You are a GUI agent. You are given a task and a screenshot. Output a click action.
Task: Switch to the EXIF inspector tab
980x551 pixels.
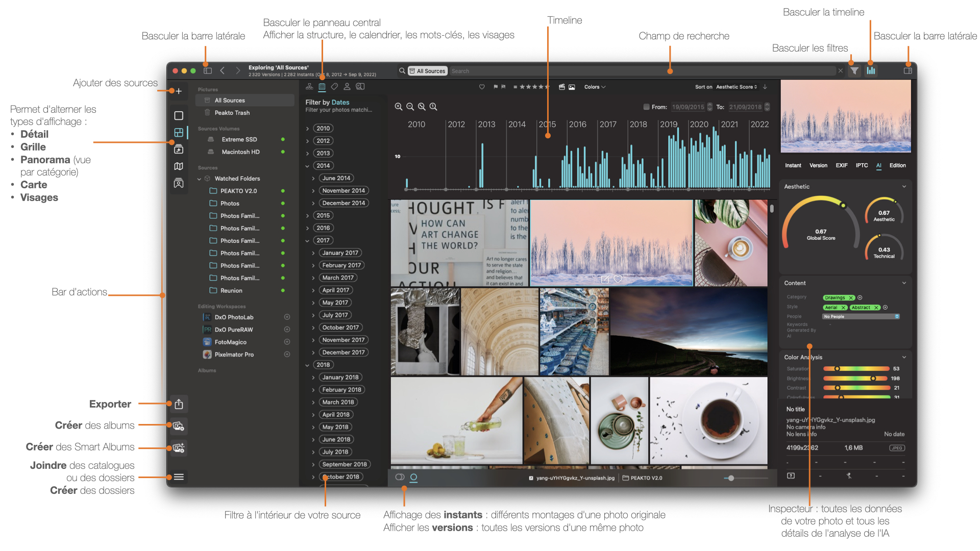[x=841, y=165]
